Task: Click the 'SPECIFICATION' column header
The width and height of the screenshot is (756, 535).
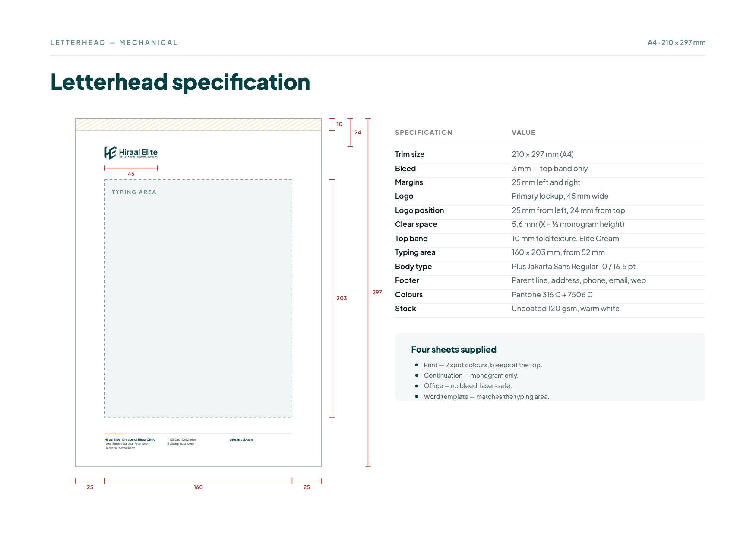Action: 424,133
